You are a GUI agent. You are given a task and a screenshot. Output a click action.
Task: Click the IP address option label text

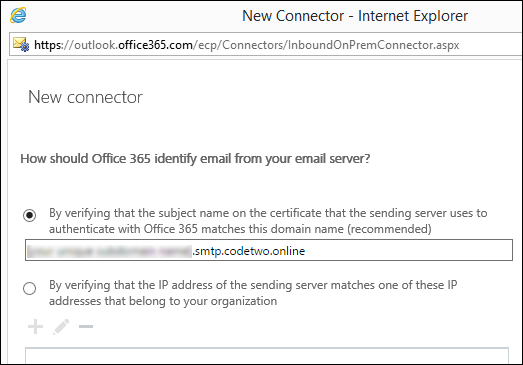[253, 293]
